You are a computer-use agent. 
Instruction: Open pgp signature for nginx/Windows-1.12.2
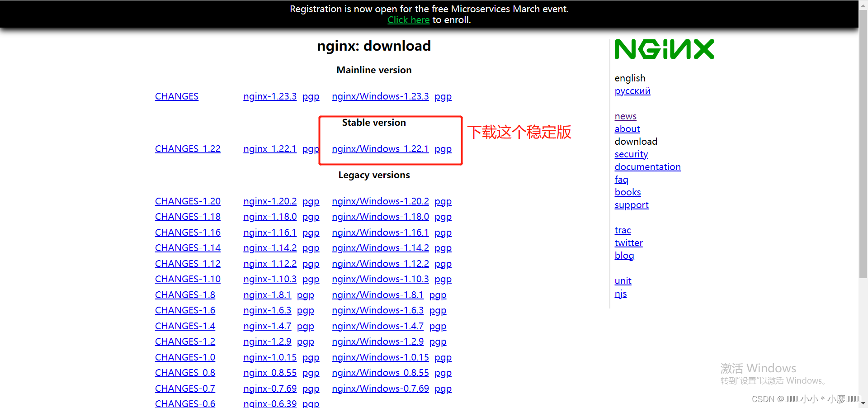(x=443, y=264)
